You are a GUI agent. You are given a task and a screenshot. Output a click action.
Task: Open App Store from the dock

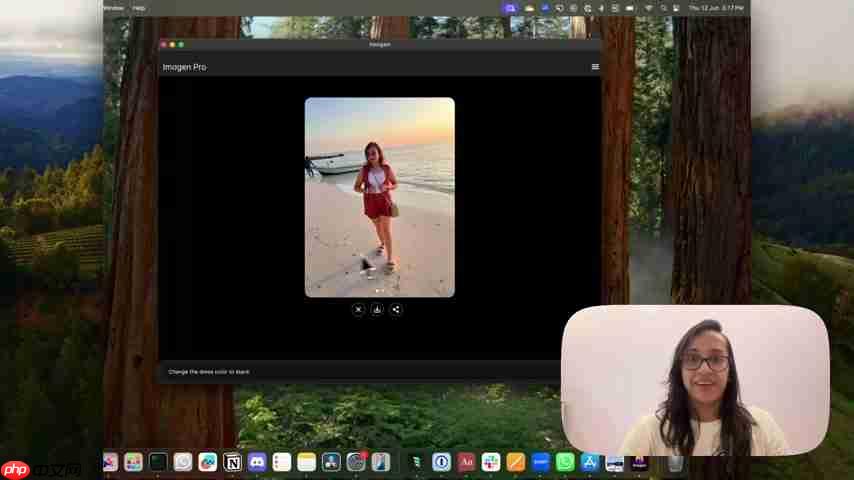[x=589, y=463]
